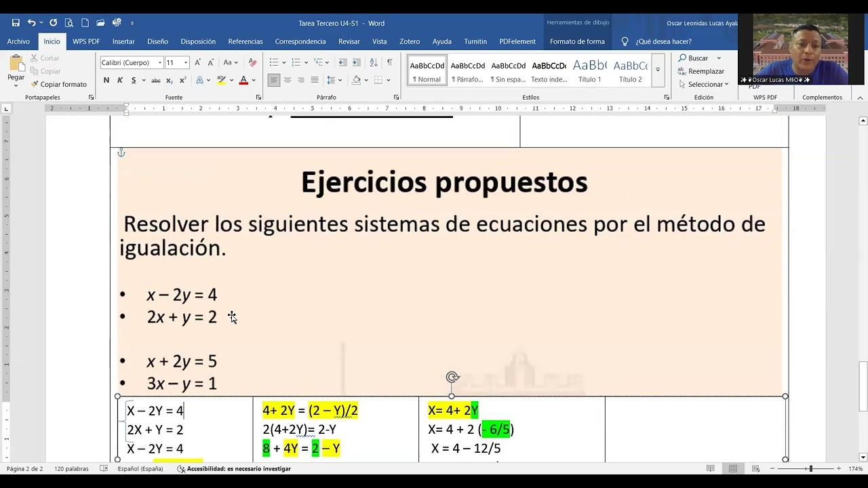Switch to Insertar tab
The height and width of the screenshot is (488, 868).
[x=123, y=41]
